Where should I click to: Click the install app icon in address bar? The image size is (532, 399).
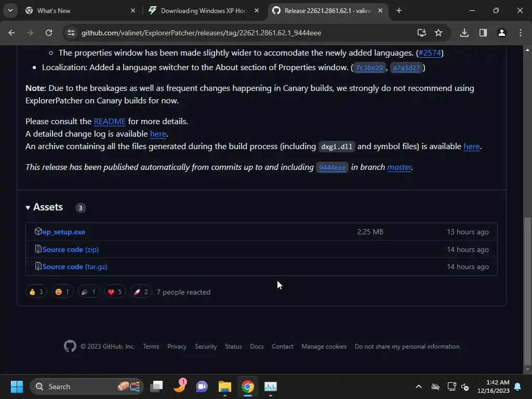[421, 33]
